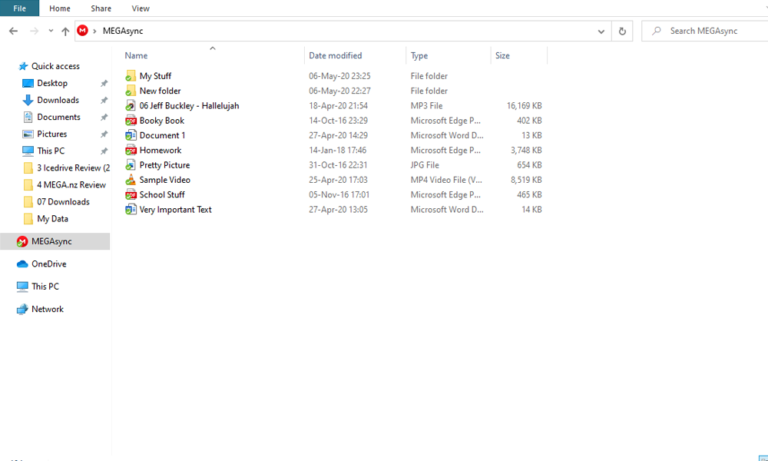Open the address bar history dropdown
This screenshot has height=461, width=768.
pyautogui.click(x=601, y=31)
